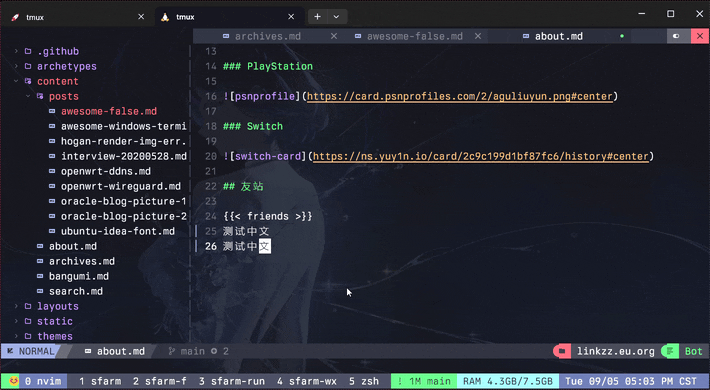Click markdown icon beside search.md
The height and width of the screenshot is (390, 710).
40,291
